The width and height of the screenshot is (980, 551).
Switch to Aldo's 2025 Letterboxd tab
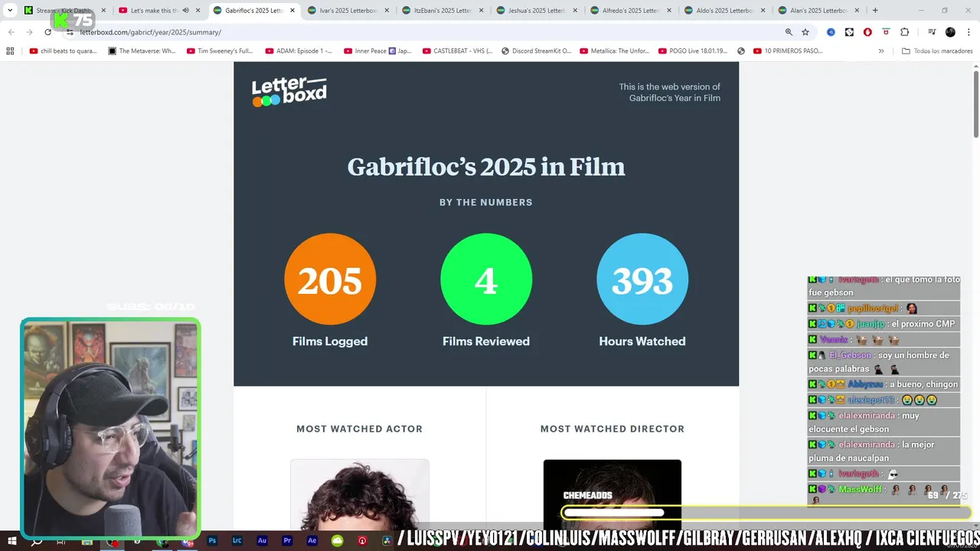click(x=727, y=11)
